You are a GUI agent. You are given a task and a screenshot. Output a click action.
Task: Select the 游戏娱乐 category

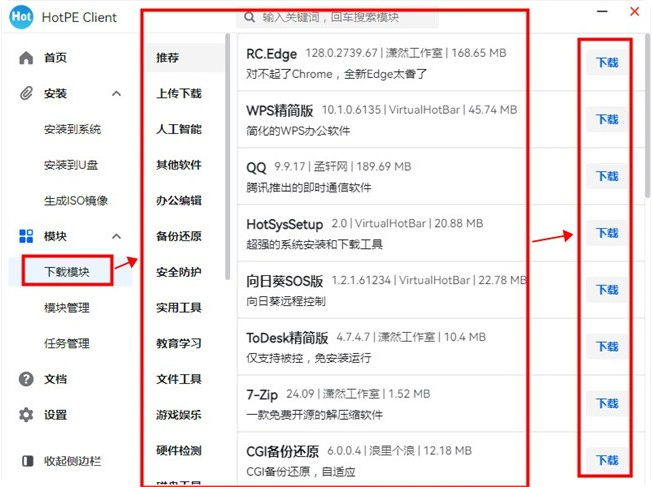pos(179,415)
